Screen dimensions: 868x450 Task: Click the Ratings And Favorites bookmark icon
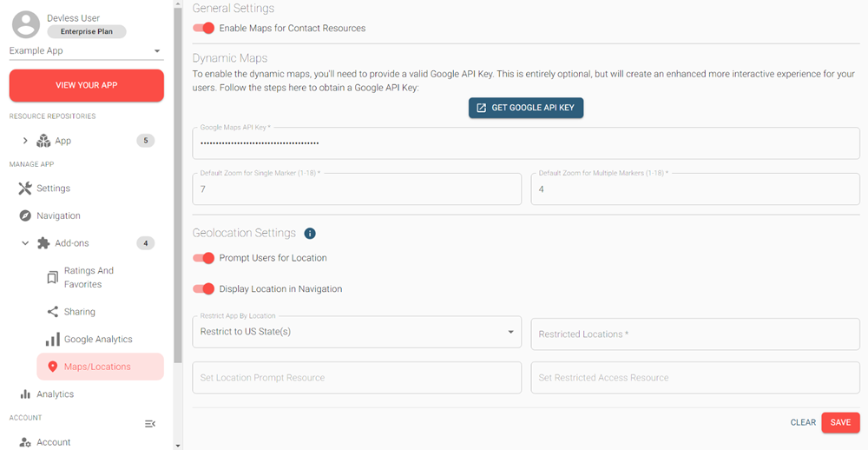53,277
